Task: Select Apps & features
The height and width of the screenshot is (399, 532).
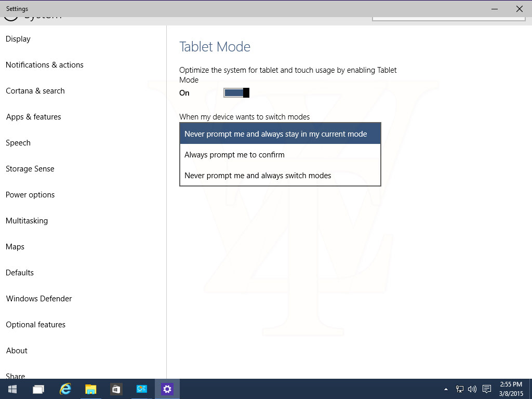Action: 34,117
